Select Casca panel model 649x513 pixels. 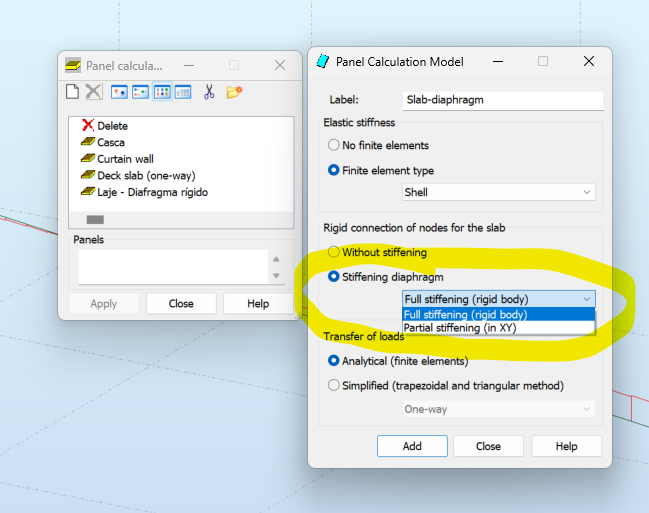[x=103, y=142]
